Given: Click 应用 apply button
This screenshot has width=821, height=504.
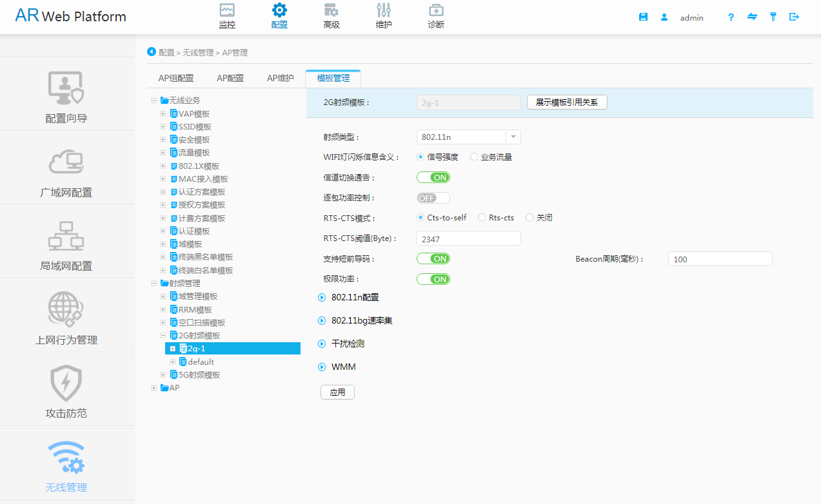Looking at the screenshot, I should tap(337, 392).
